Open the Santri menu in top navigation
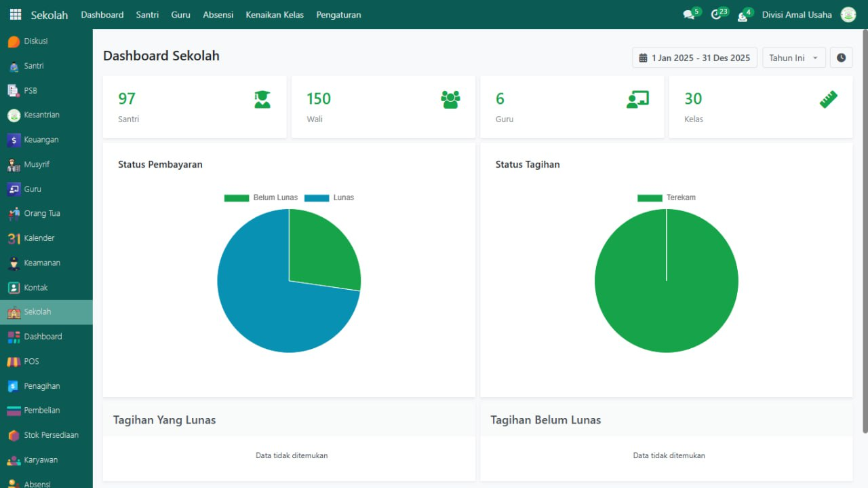This screenshot has height=488, width=868. pos(147,14)
